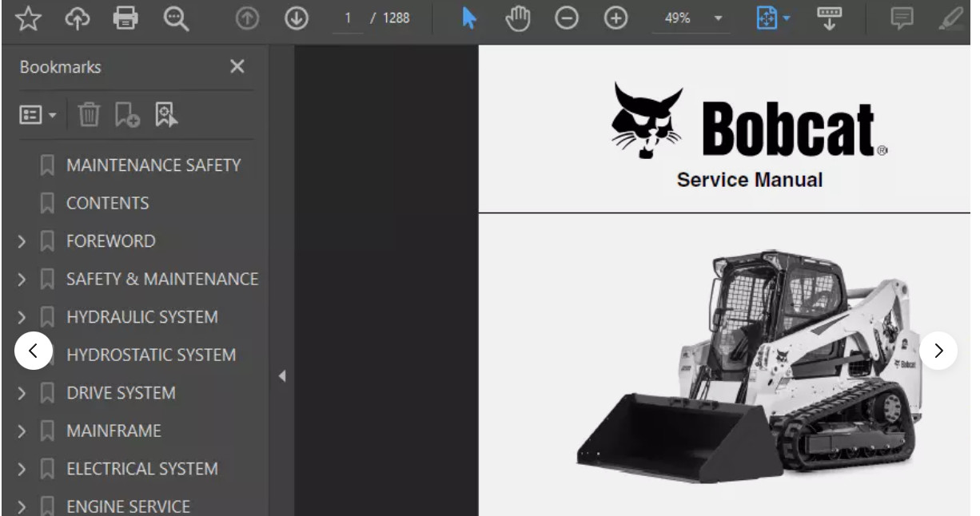
Task: Select the HYDROSTATIC SYSTEM bookmark
Action: point(151,355)
